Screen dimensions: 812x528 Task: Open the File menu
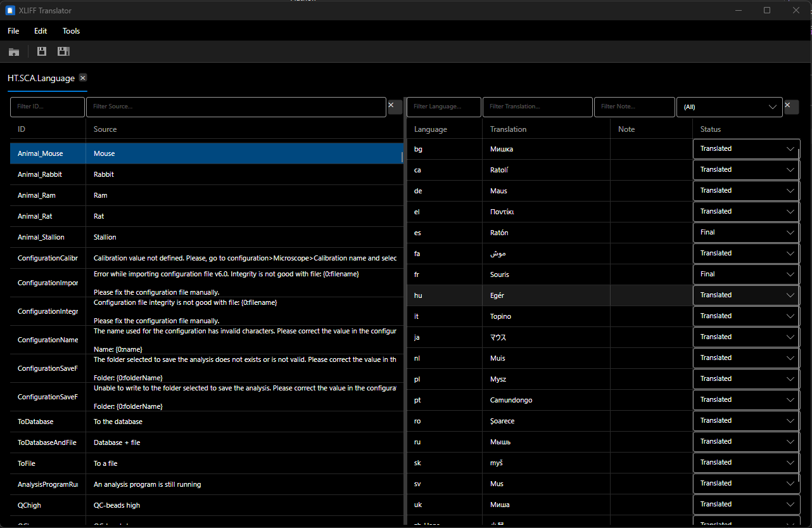(13, 30)
